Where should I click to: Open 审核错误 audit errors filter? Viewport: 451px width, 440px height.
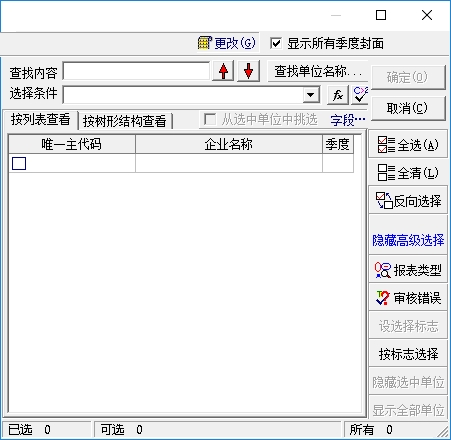tap(408, 298)
